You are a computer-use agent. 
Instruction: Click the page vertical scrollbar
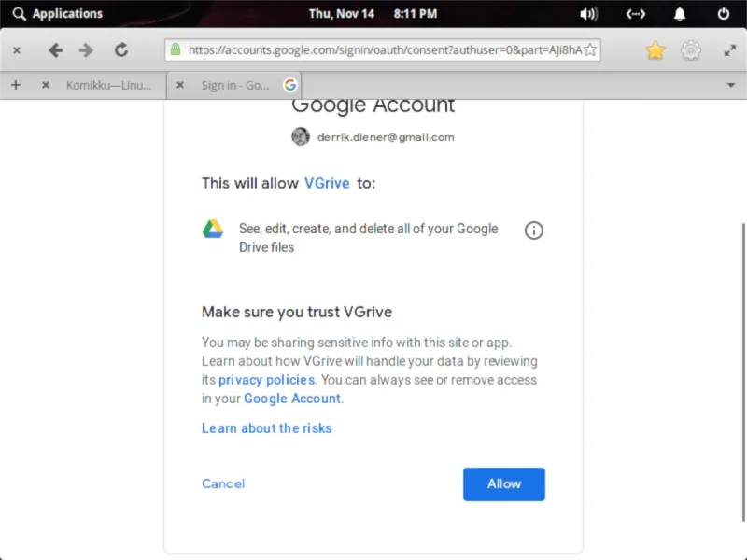click(743, 371)
